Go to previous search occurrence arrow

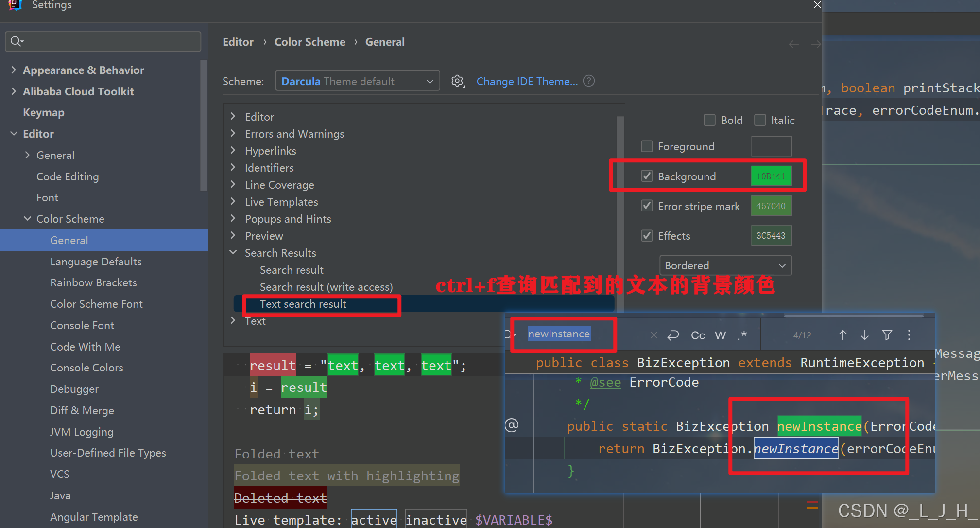click(x=843, y=335)
